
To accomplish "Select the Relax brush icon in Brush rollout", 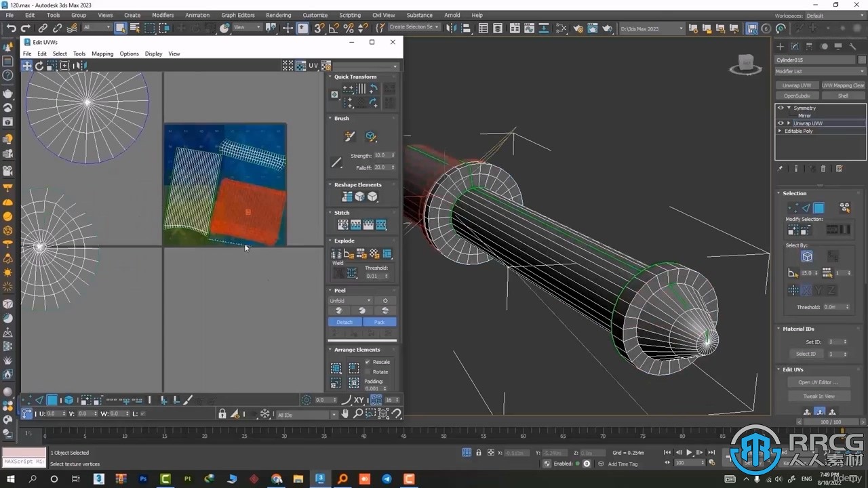I will pos(371,136).
